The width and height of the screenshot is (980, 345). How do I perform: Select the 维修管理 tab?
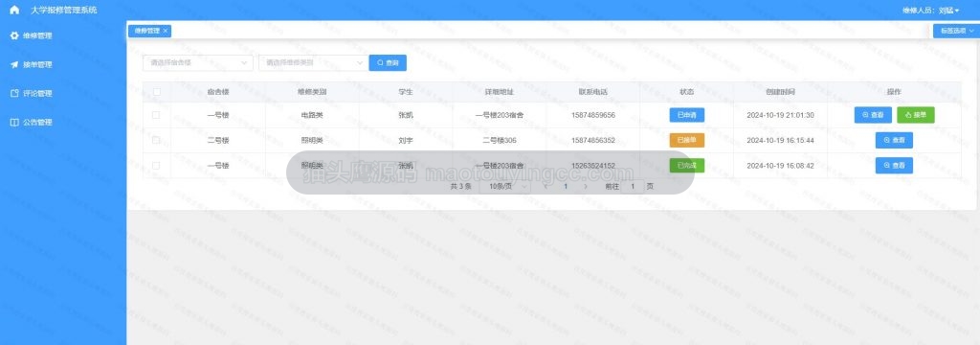[146, 31]
